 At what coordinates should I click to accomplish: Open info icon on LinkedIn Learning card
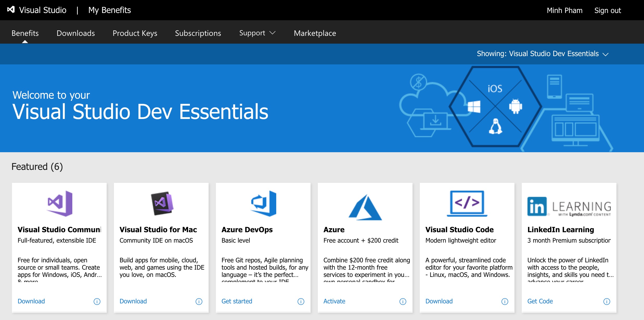point(607,301)
